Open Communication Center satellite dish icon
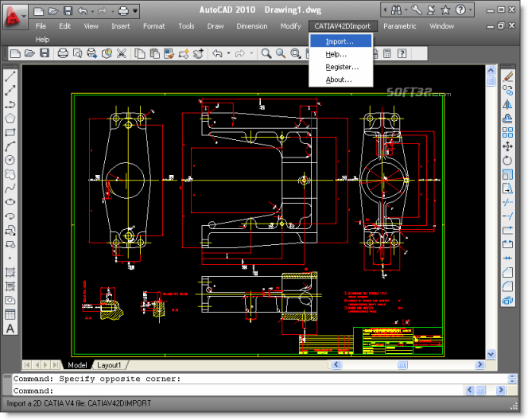Viewport: 528px width, 420px height. click(x=431, y=10)
